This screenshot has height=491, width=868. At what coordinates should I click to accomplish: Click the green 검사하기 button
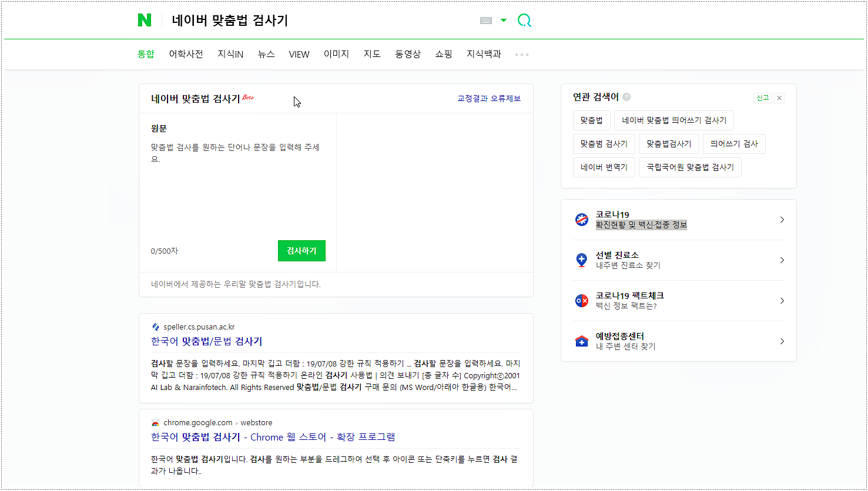301,251
